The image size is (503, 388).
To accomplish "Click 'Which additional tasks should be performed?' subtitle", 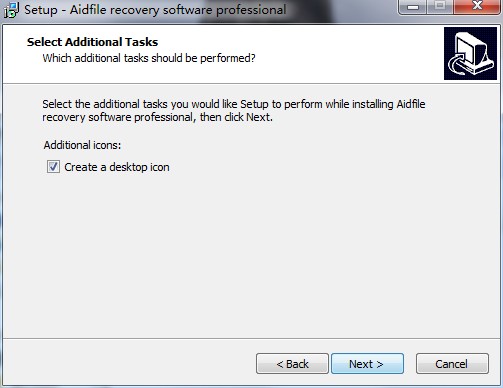I will [149, 58].
